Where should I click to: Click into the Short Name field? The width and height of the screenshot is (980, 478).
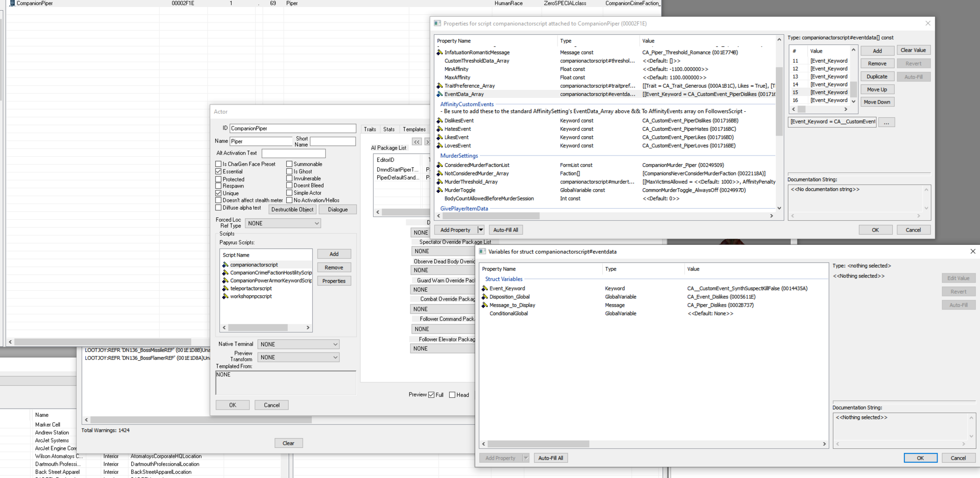(333, 141)
